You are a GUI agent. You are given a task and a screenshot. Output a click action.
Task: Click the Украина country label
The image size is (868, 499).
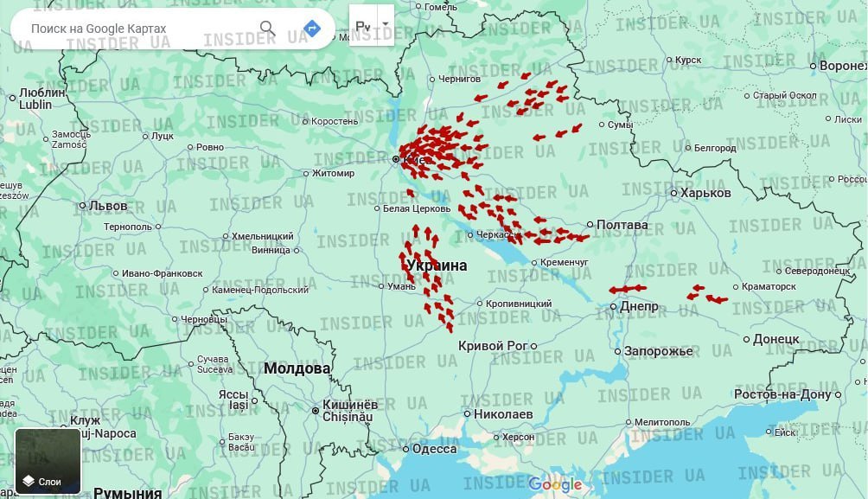pos(438,265)
